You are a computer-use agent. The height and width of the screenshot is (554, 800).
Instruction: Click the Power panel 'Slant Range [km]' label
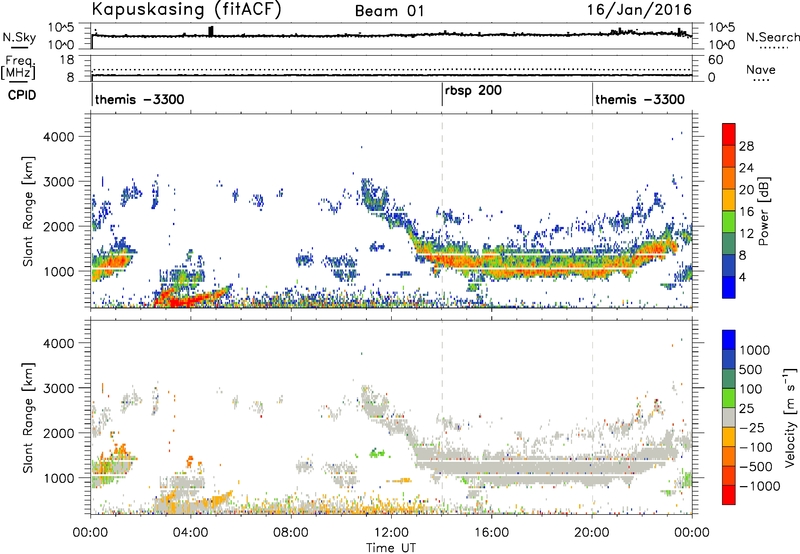pyautogui.click(x=28, y=211)
